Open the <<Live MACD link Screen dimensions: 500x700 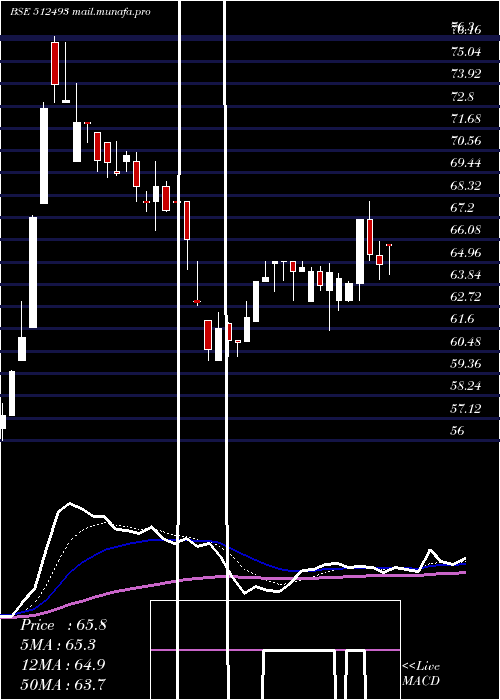(421, 674)
